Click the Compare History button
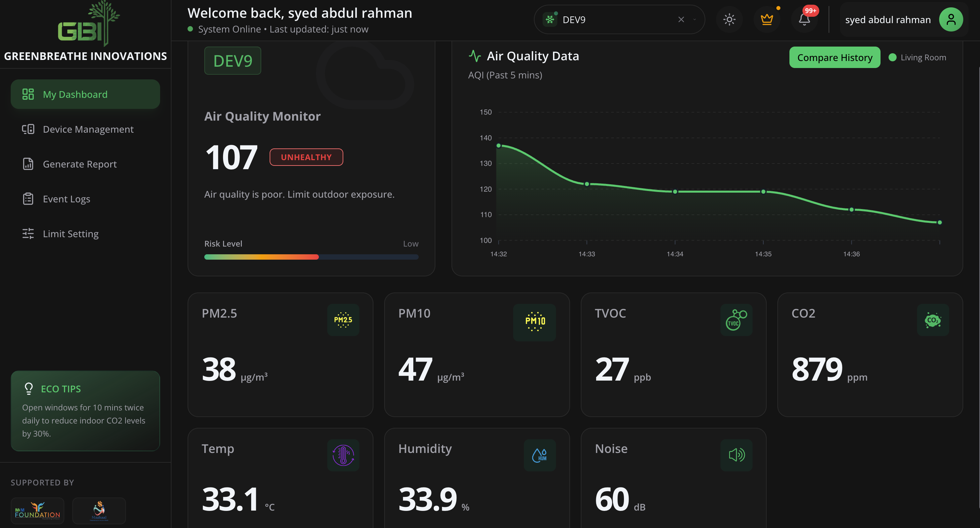This screenshot has width=980, height=528. pos(834,58)
